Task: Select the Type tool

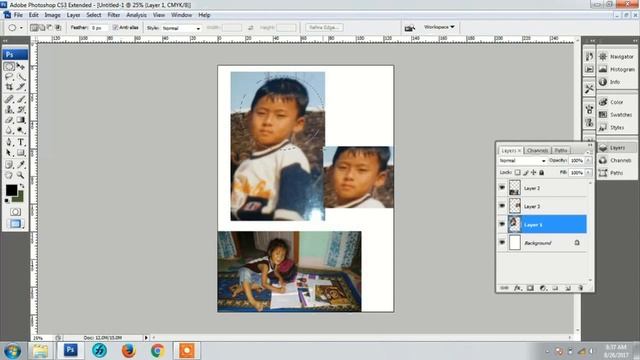Action: point(21,142)
